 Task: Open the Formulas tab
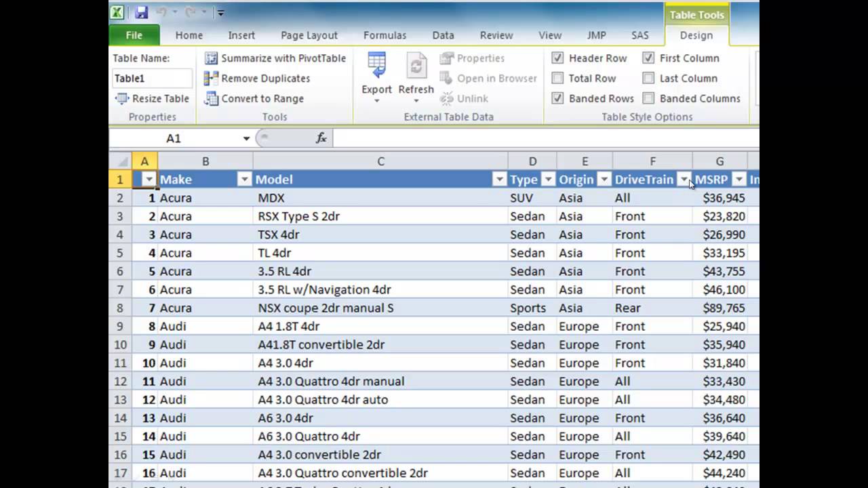384,35
